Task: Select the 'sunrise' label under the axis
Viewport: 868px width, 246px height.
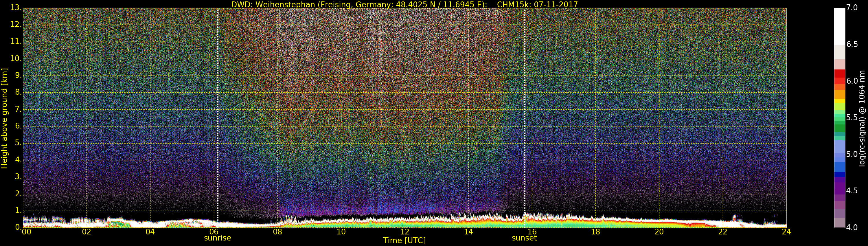Action: (217, 238)
